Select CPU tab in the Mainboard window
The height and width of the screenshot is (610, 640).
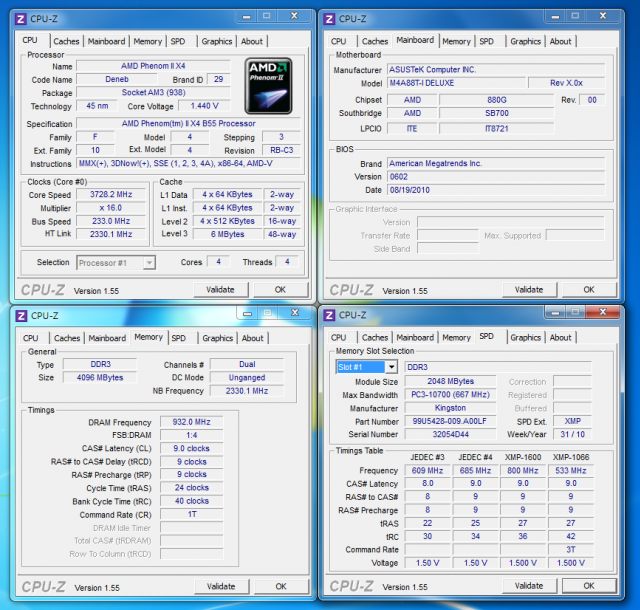click(x=339, y=41)
